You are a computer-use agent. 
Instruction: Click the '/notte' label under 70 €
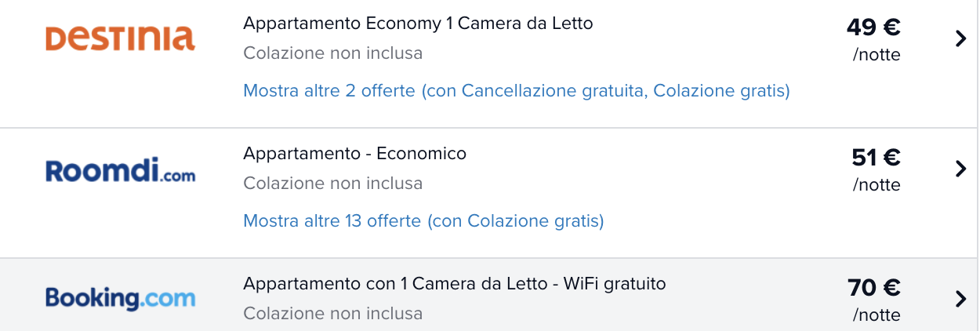tap(877, 316)
